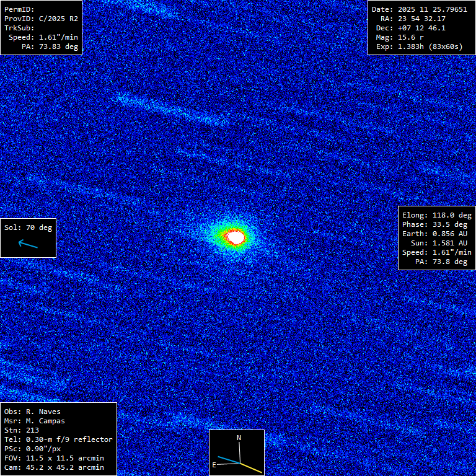The width and height of the screenshot is (476, 476).
Task: Click the Elong 118.0 deg entry
Action: point(436,215)
